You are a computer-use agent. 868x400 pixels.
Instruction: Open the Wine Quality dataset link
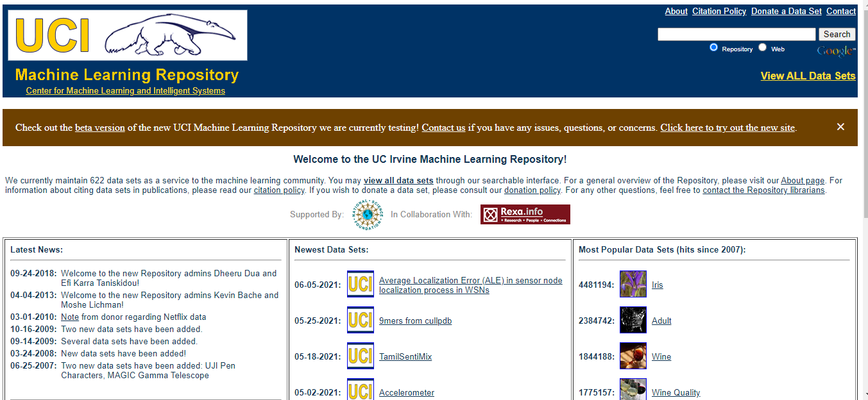click(676, 392)
